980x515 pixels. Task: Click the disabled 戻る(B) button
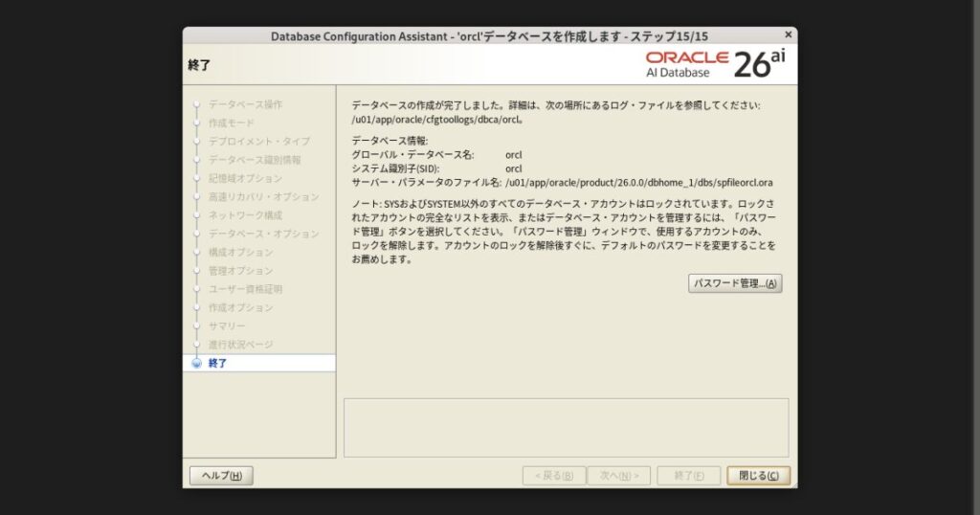click(554, 476)
